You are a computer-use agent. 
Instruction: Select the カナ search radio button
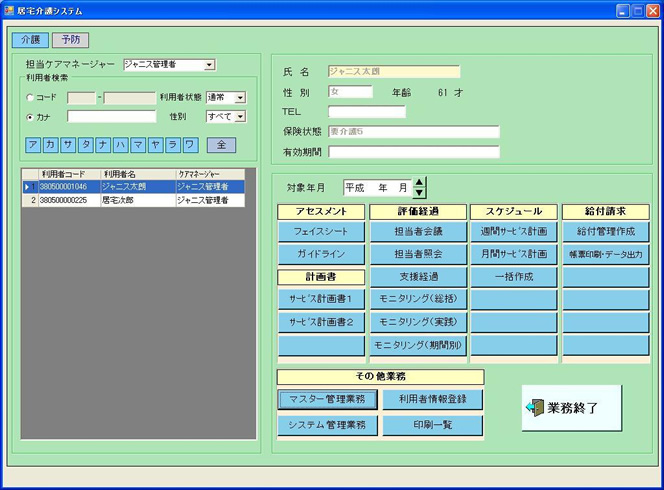(31, 117)
